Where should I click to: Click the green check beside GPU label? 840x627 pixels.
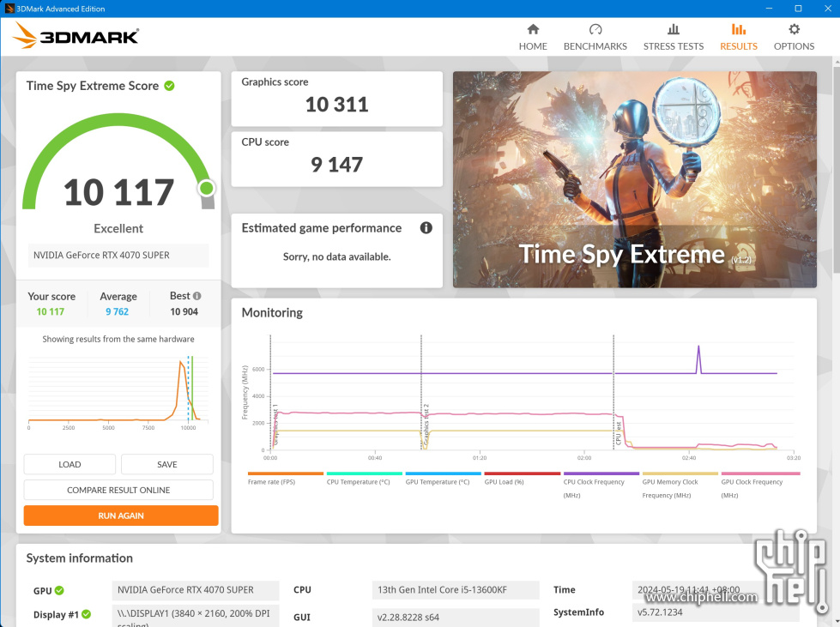[59, 590]
